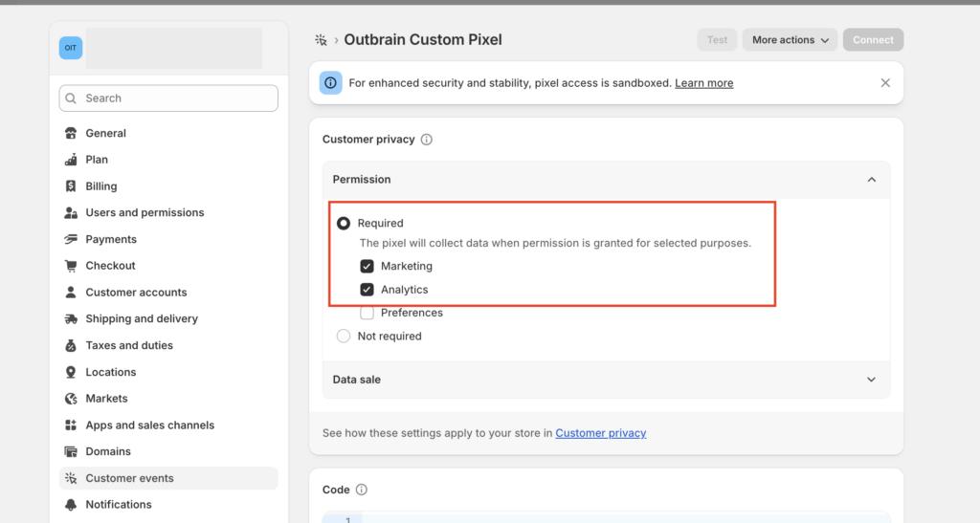Click the Customer privacy info icon

(x=427, y=140)
